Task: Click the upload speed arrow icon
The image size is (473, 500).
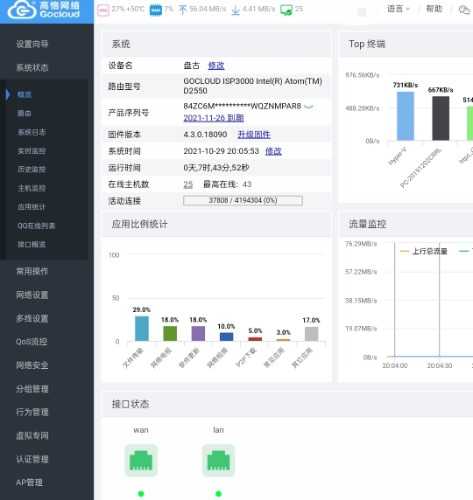Action: (x=182, y=10)
